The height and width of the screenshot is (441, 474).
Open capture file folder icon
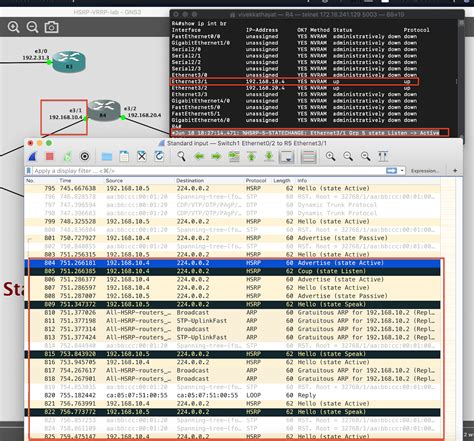point(107,156)
